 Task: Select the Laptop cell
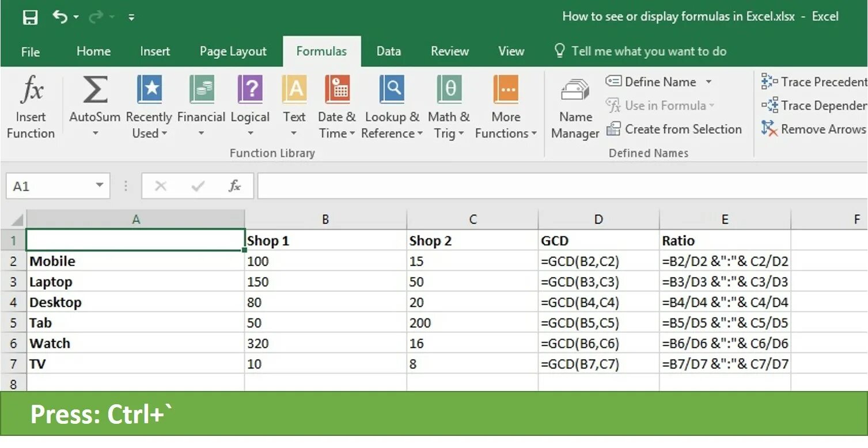tap(136, 282)
